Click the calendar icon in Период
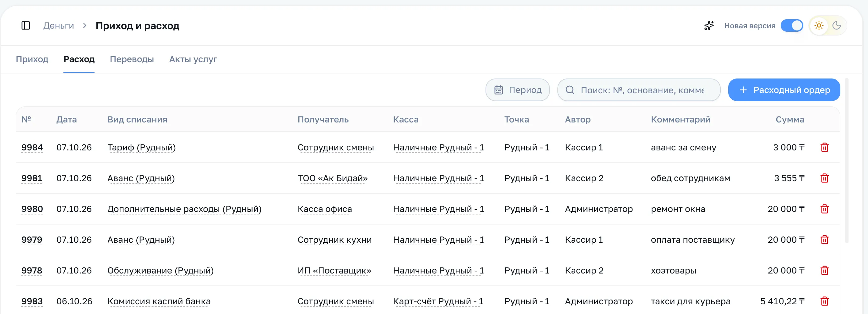 [498, 90]
